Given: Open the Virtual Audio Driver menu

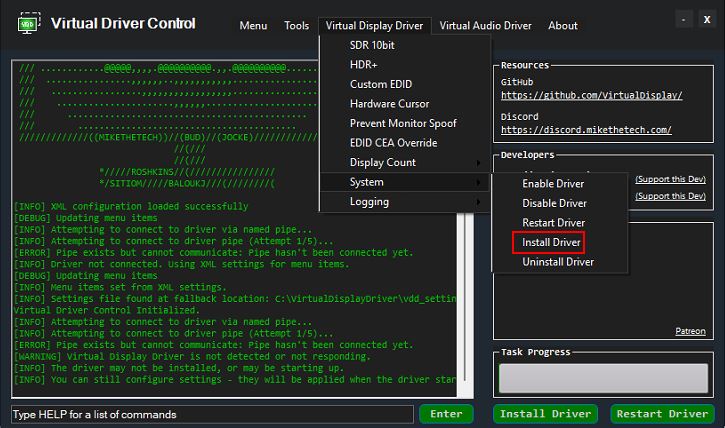Looking at the screenshot, I should [485, 26].
